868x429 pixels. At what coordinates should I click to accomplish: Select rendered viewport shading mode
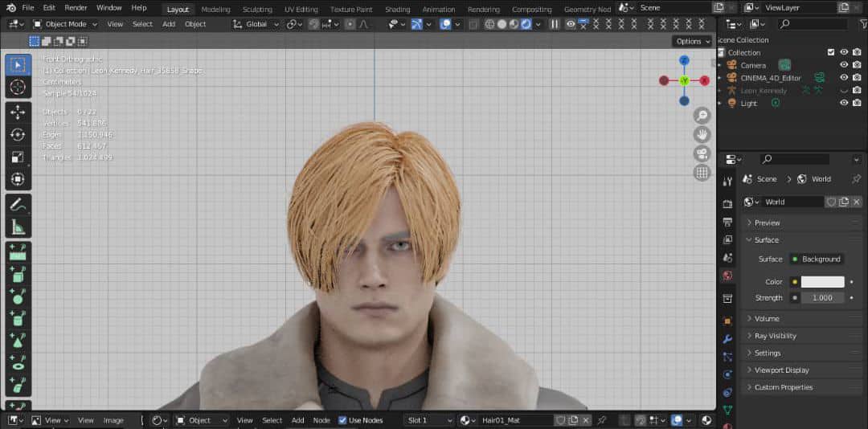526,24
